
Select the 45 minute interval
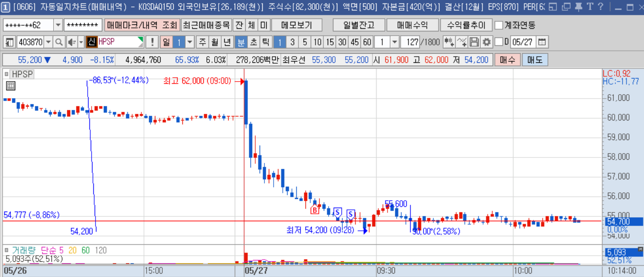click(x=355, y=42)
